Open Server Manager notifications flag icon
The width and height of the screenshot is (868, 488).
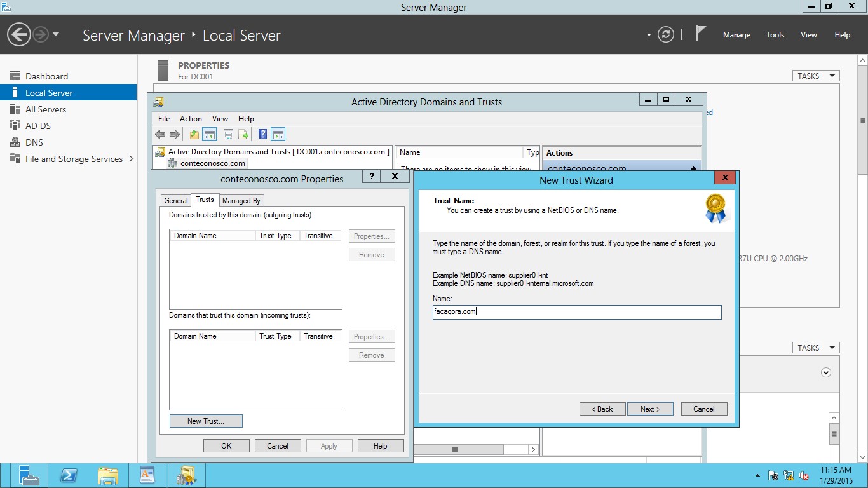point(700,35)
